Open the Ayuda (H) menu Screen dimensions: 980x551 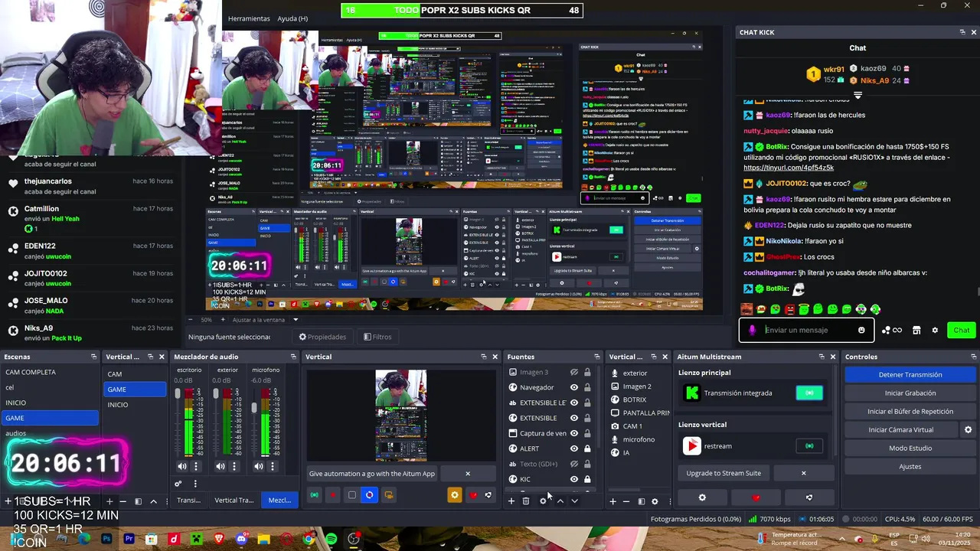click(292, 18)
